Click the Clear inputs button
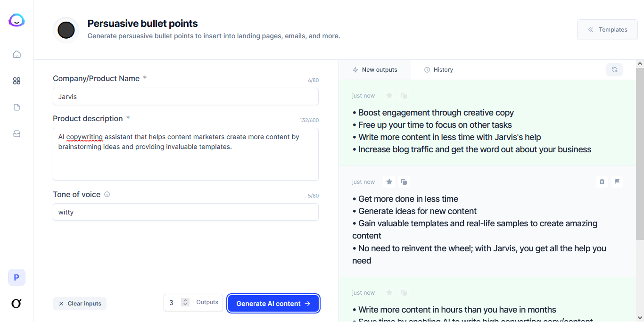The image size is (644, 322). click(x=80, y=304)
